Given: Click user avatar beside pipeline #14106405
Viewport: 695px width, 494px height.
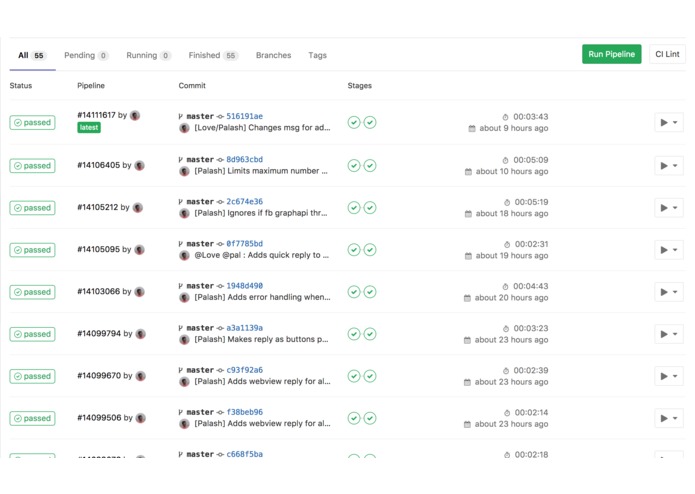Looking at the screenshot, I should coord(140,165).
